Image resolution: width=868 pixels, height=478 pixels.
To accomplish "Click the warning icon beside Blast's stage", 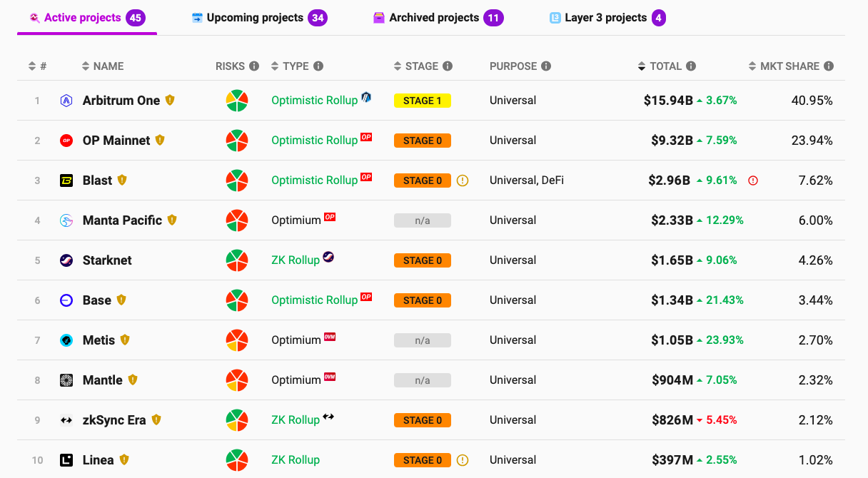I will pos(463,180).
